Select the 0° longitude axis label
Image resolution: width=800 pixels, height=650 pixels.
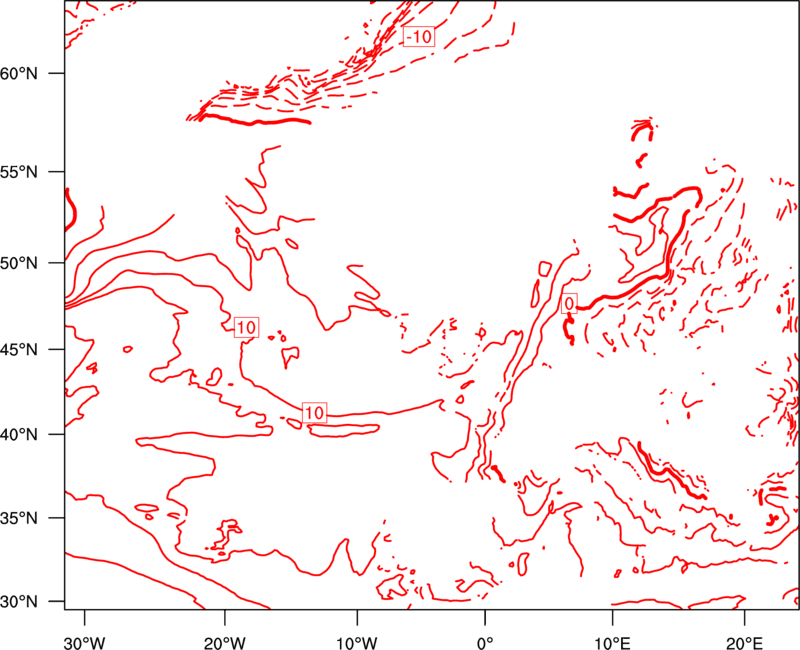pos(485,643)
